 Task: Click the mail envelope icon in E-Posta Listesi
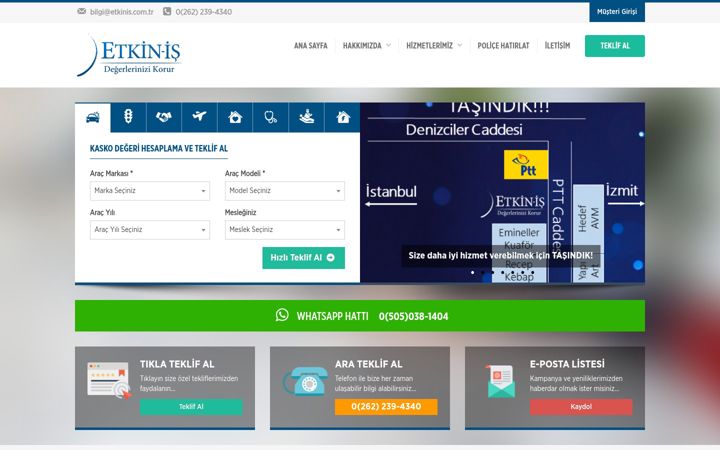[x=501, y=381]
